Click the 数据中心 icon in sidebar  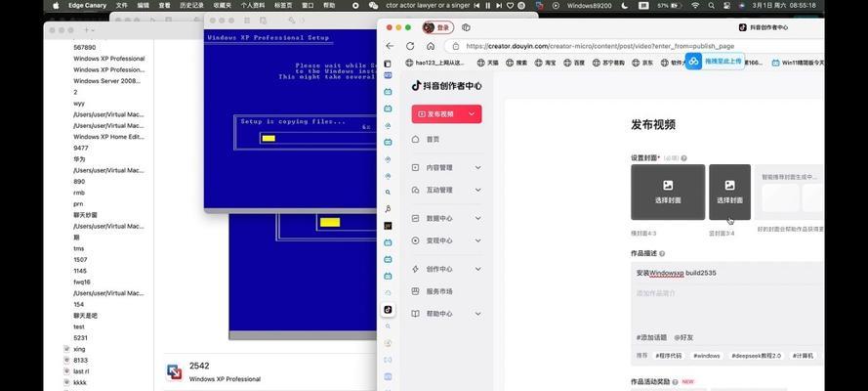(x=416, y=218)
